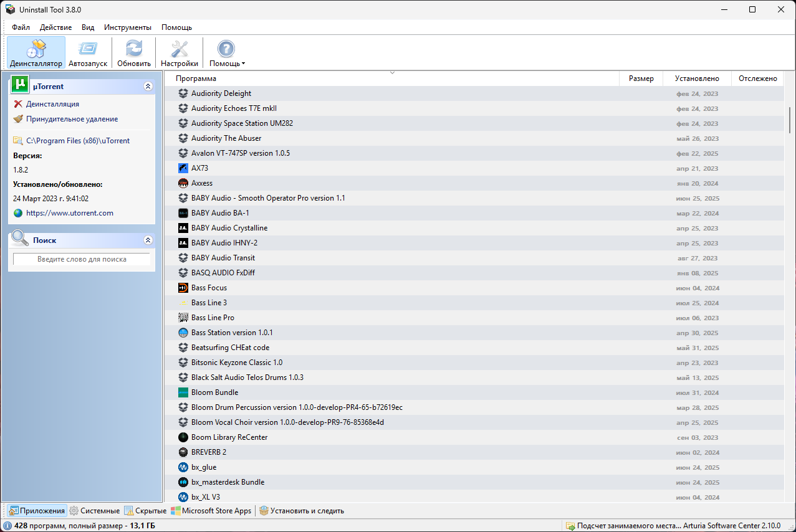796x532 pixels.
Task: Click the Avalon VT-747SP icon
Action: pyautogui.click(x=183, y=153)
